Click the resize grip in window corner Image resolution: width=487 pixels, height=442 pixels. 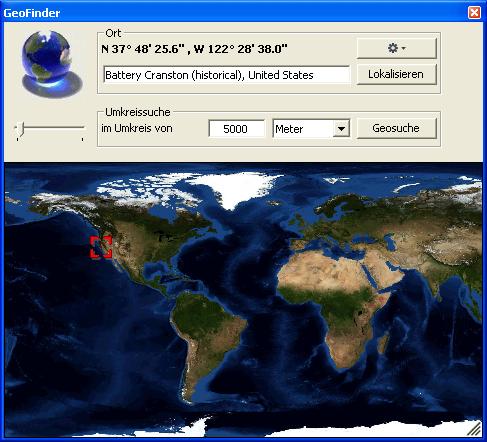pyautogui.click(x=475, y=429)
